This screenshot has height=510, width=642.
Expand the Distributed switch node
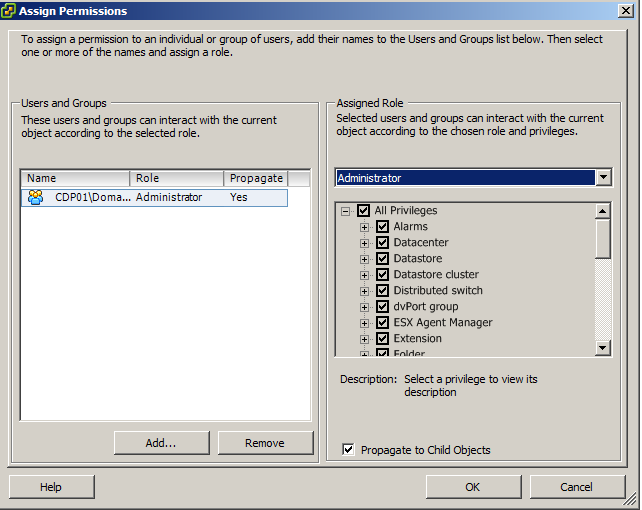(x=365, y=291)
